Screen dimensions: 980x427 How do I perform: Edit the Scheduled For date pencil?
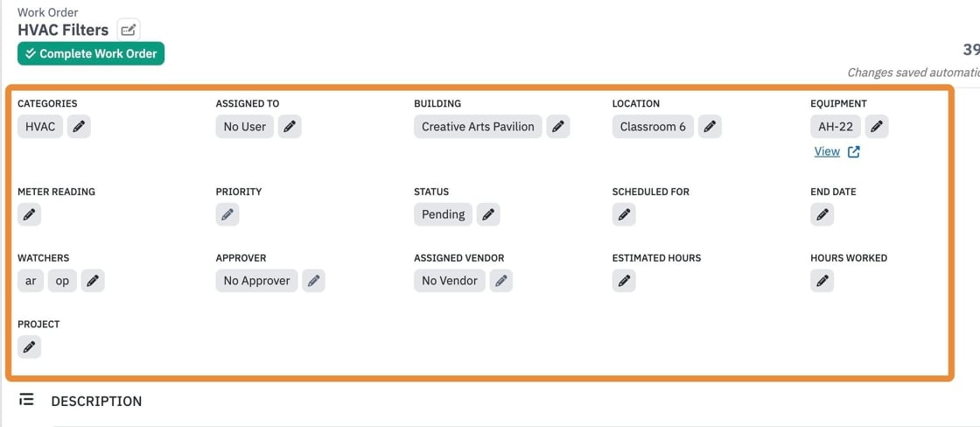624,214
